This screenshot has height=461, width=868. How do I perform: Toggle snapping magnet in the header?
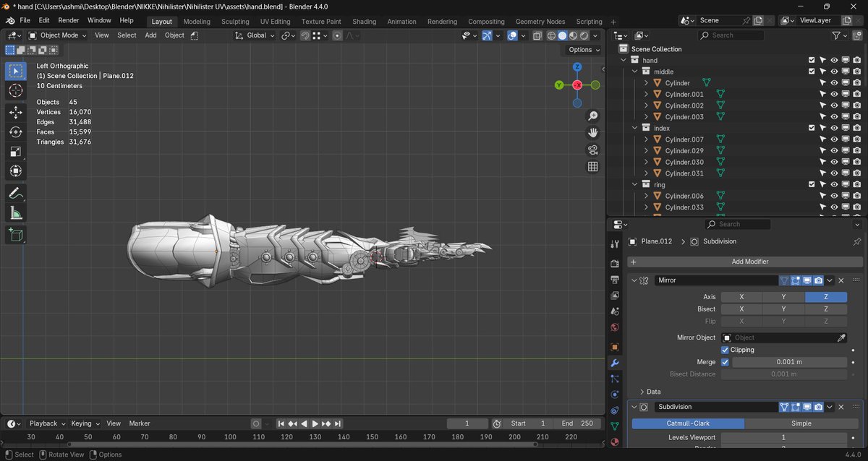(x=306, y=35)
